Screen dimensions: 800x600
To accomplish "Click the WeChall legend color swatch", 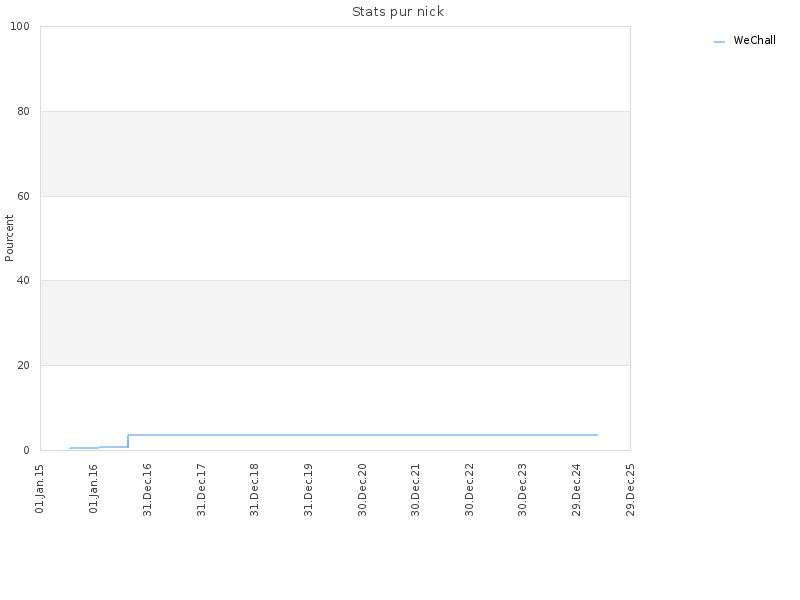I will 719,42.
